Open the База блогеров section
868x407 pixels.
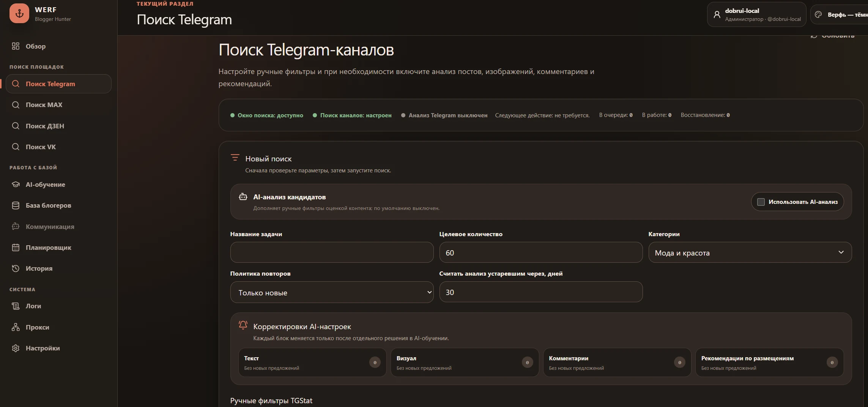click(x=58, y=205)
